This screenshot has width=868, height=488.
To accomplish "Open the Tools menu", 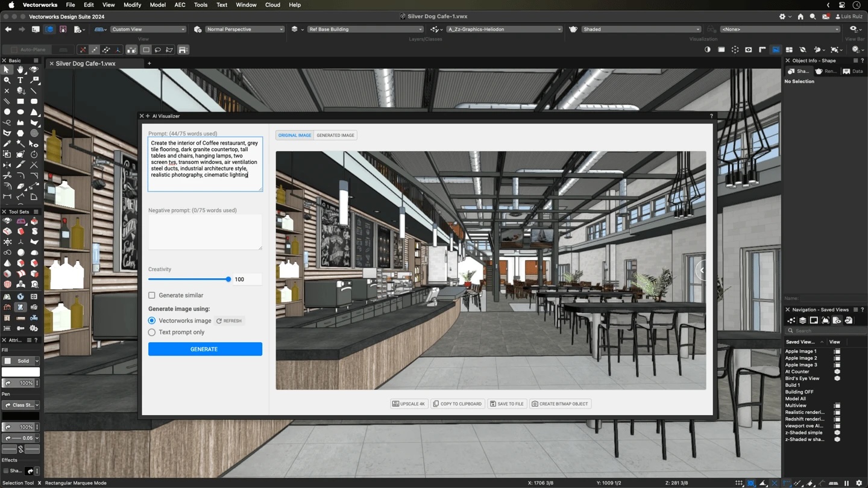I will pyautogui.click(x=201, y=5).
